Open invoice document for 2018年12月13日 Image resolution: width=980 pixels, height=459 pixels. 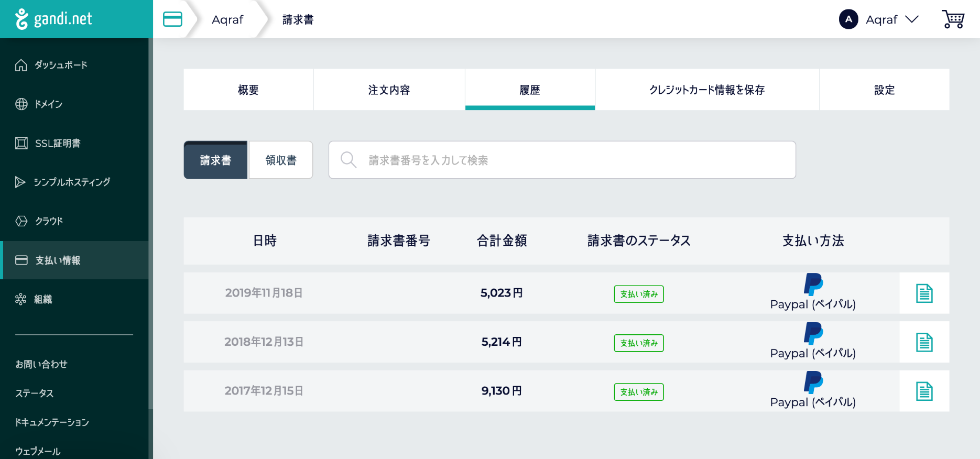(x=924, y=343)
